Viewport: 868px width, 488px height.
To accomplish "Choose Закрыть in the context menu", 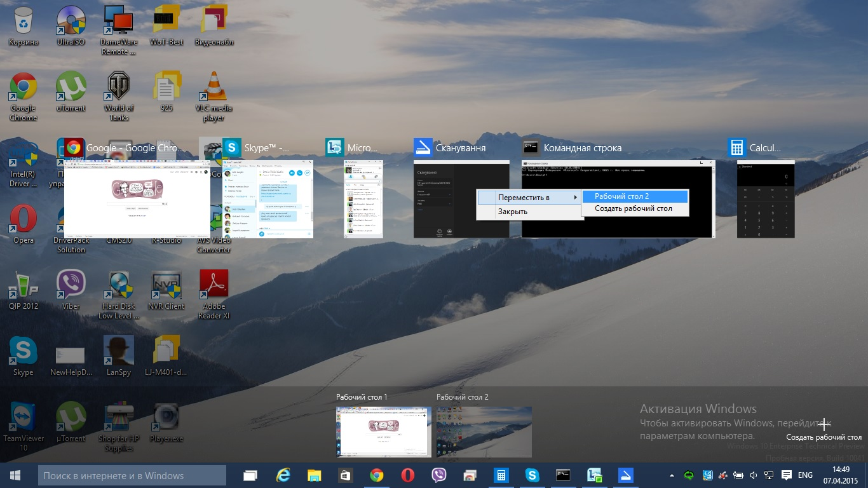I will (531, 212).
